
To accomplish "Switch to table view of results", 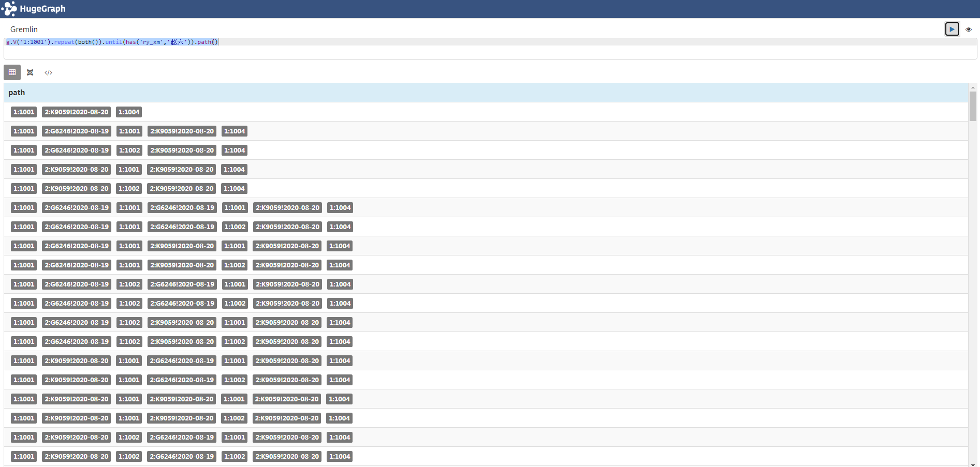I will [x=12, y=72].
